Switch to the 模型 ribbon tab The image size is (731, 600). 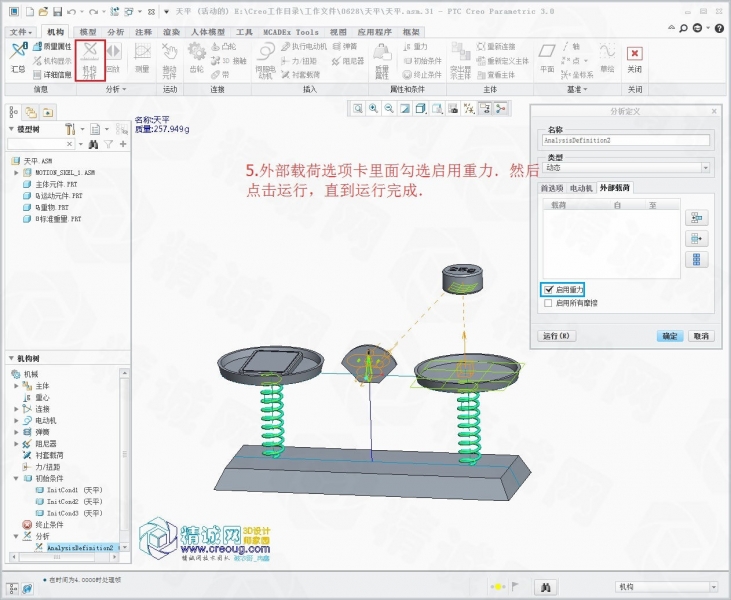pos(88,32)
